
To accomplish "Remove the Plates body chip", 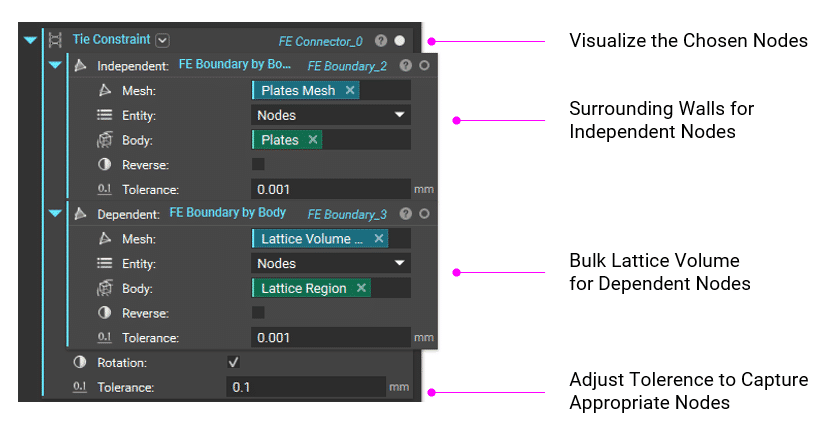I will click(313, 140).
